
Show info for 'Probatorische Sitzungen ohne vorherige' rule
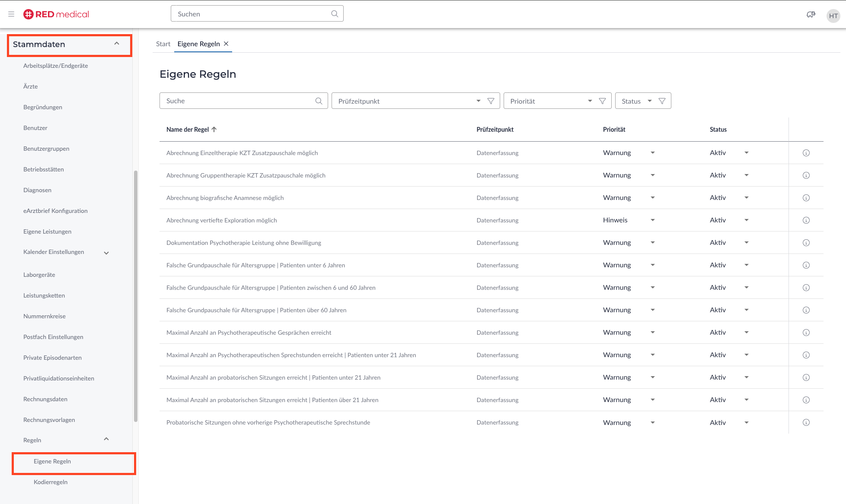point(806,422)
